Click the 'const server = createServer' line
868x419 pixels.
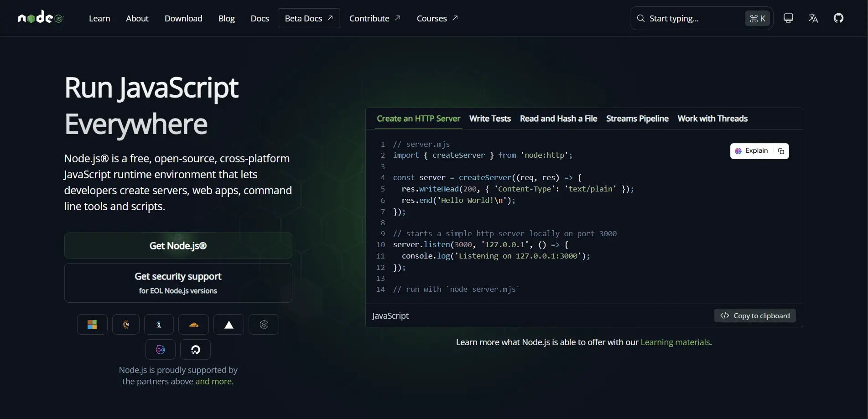487,178
